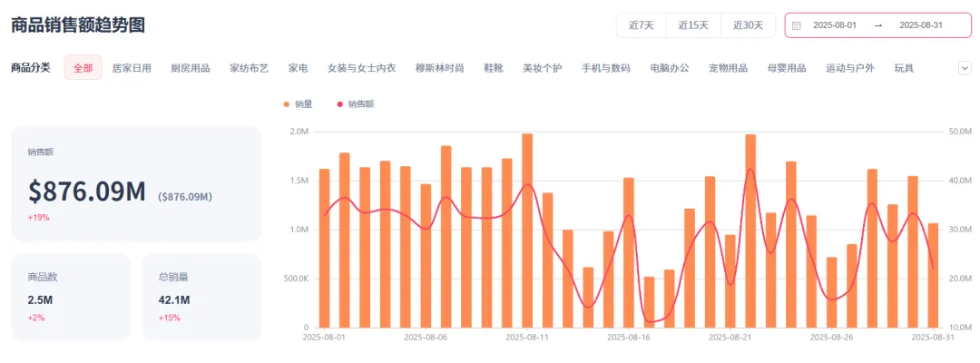Select the 全部 category tab

(83, 68)
